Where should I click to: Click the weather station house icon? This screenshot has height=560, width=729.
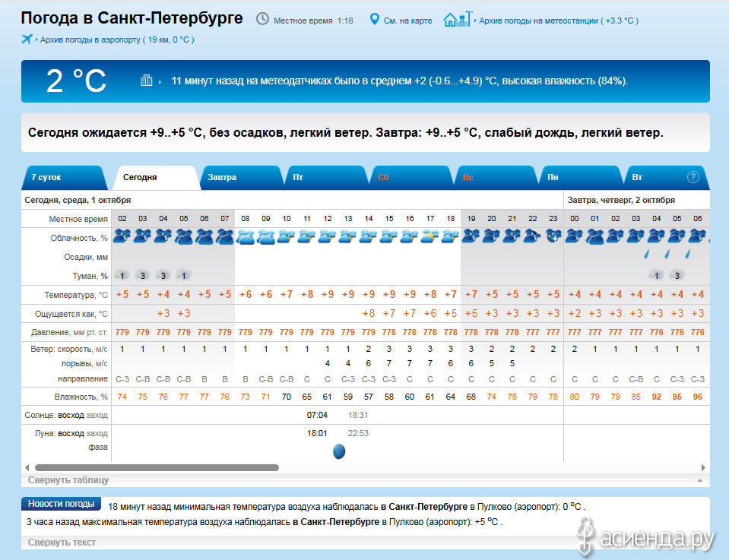456,19
